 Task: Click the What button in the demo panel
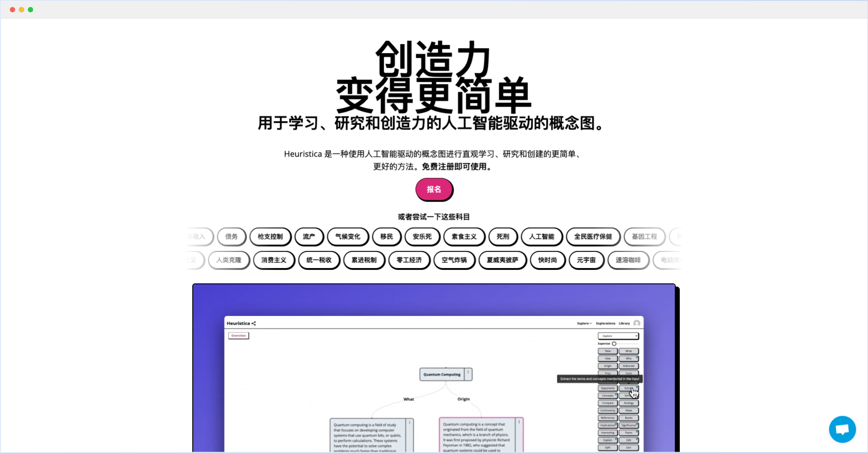628,351
